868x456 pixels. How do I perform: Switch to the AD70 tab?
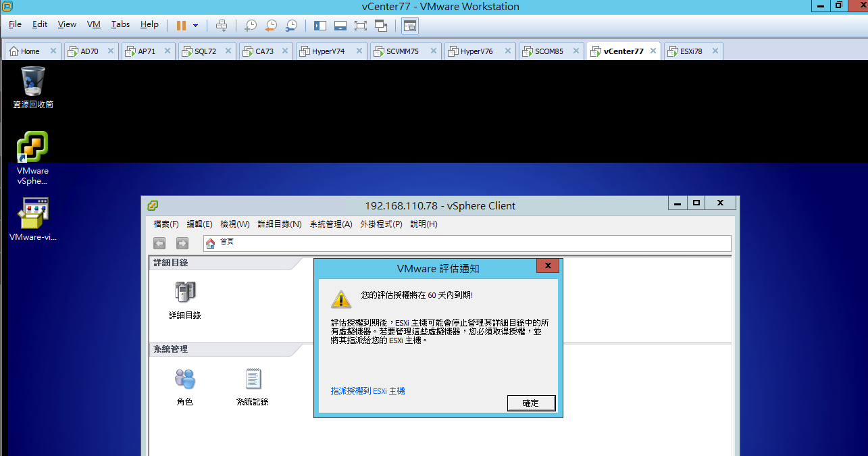(x=91, y=51)
